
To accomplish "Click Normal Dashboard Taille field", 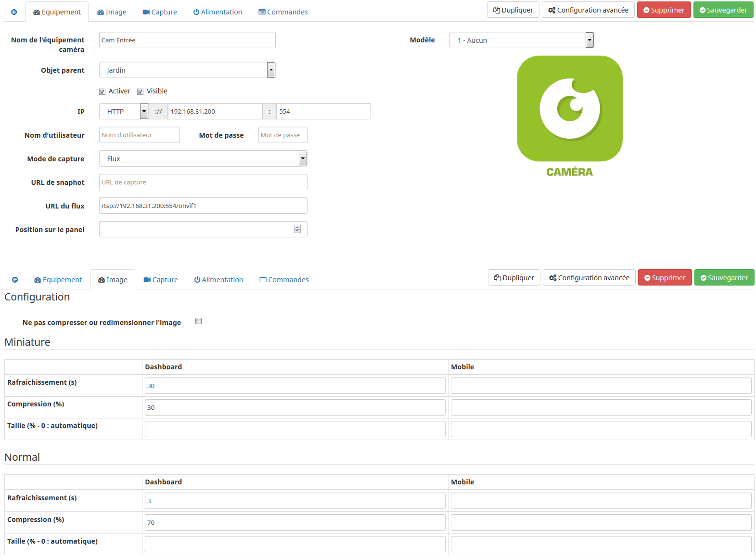I will coord(295,544).
